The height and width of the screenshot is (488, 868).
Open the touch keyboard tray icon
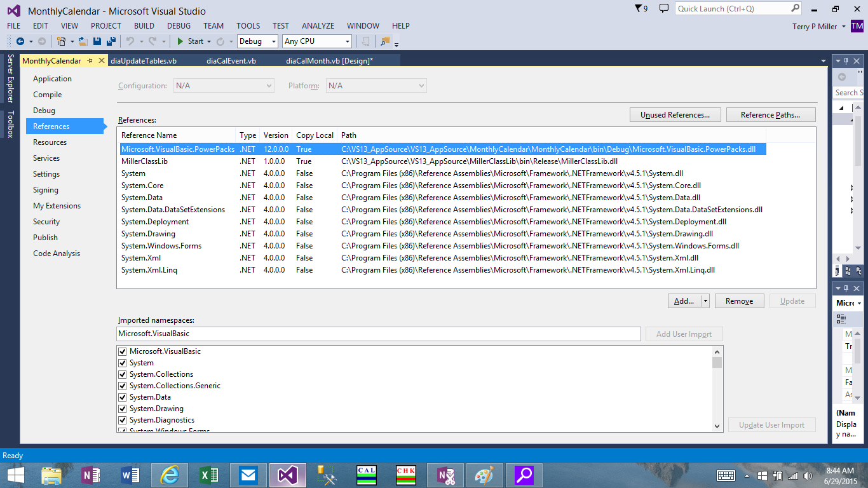pyautogui.click(x=726, y=475)
